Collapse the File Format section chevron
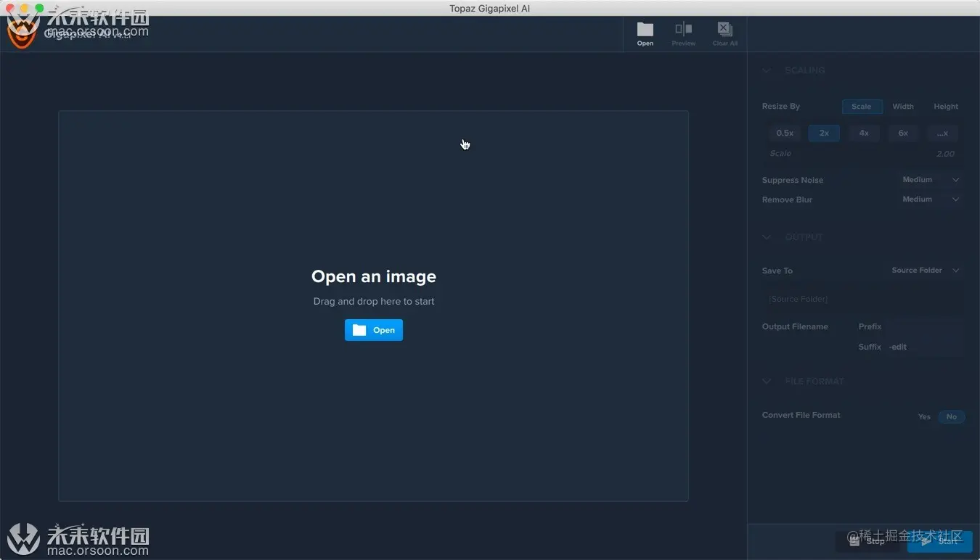The image size is (980, 560). pyautogui.click(x=767, y=382)
